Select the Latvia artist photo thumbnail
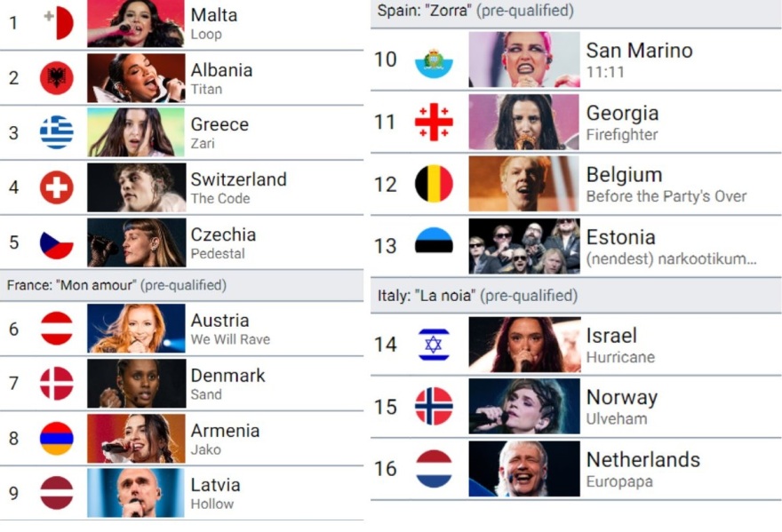This screenshot has width=782, height=532. [133, 493]
